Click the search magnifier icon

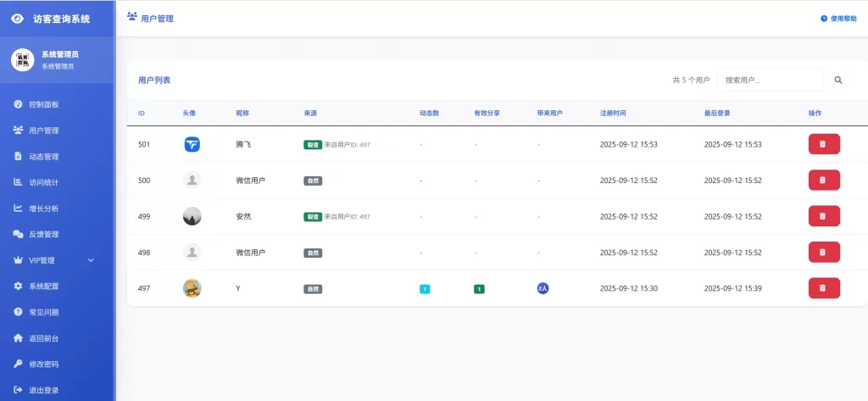(838, 81)
